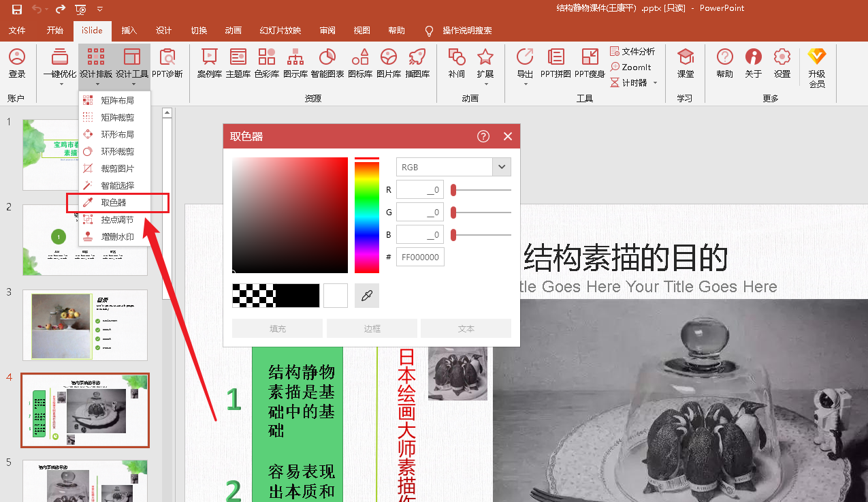Open the 课堂 learning classroom
868x502 pixels.
coord(686,63)
